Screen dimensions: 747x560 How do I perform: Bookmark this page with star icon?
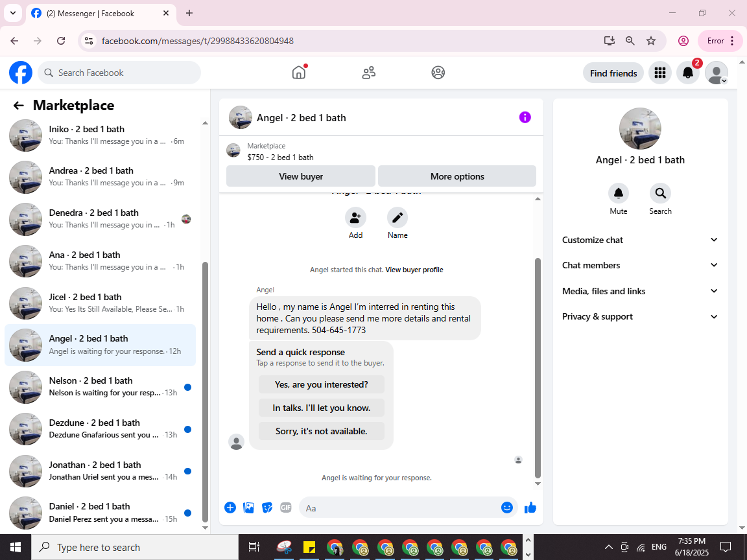(x=651, y=41)
